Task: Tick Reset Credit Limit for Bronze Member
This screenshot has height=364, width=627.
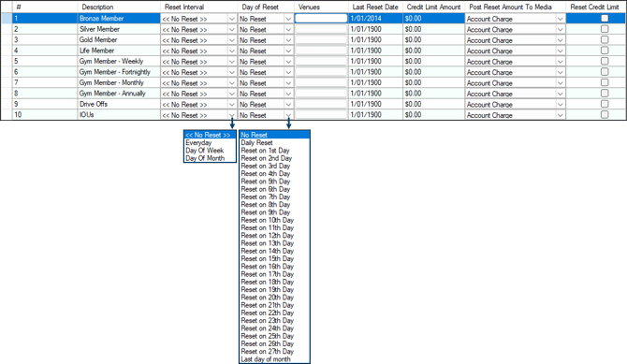Action: point(605,19)
